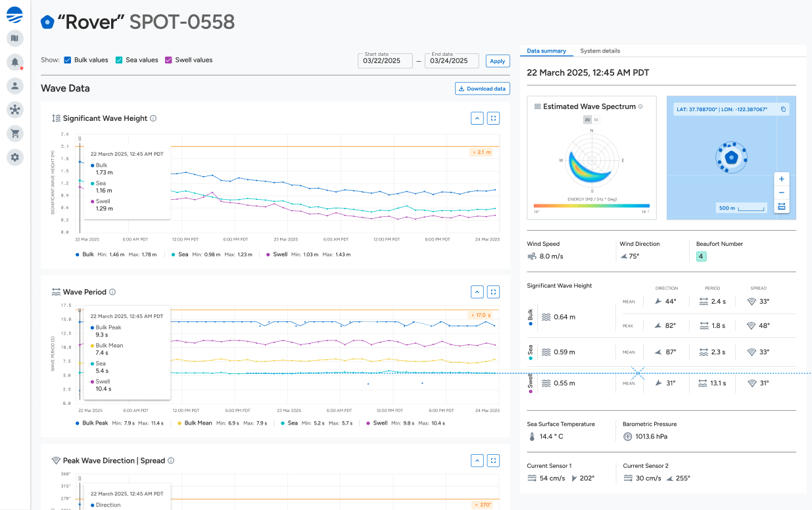
Task: Expand Wave Period chart to fullscreen
Action: coord(494,292)
